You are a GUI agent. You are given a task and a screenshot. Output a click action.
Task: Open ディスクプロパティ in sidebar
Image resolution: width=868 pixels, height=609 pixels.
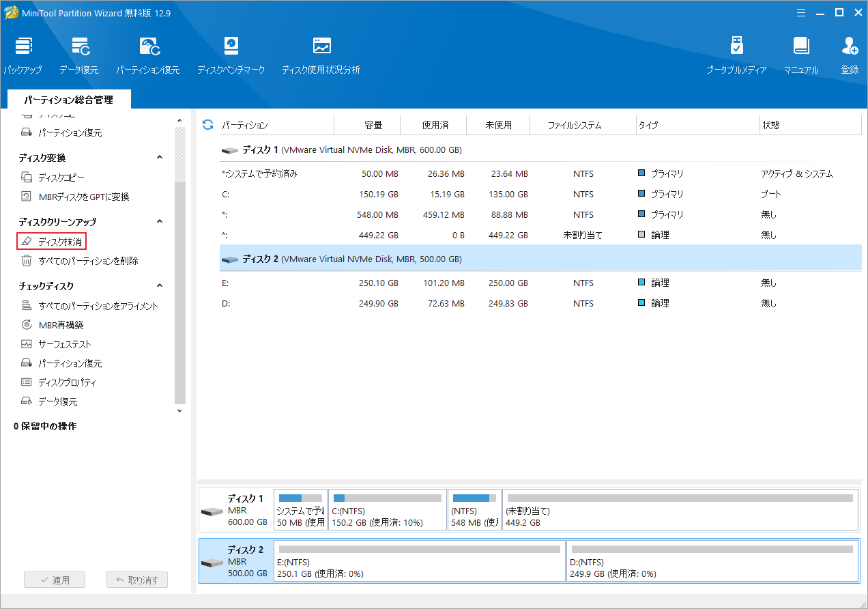(x=59, y=382)
